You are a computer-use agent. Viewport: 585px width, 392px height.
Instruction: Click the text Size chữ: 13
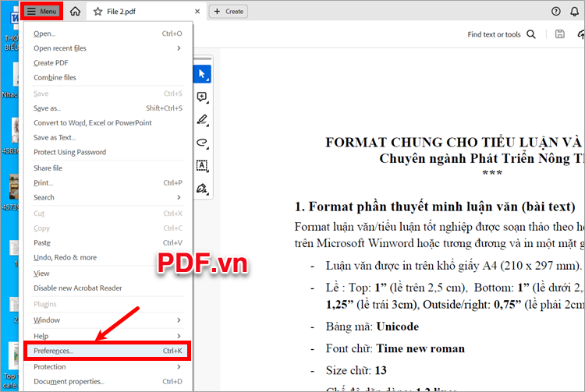pos(356,370)
